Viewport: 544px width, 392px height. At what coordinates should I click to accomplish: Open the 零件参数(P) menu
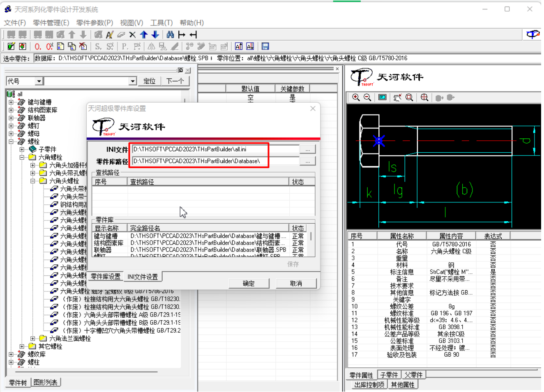pos(95,23)
